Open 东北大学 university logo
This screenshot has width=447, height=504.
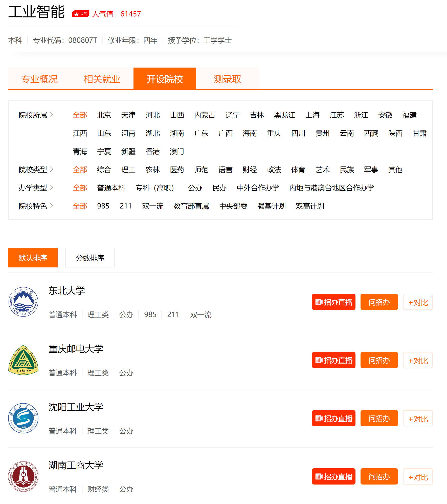[x=23, y=302]
